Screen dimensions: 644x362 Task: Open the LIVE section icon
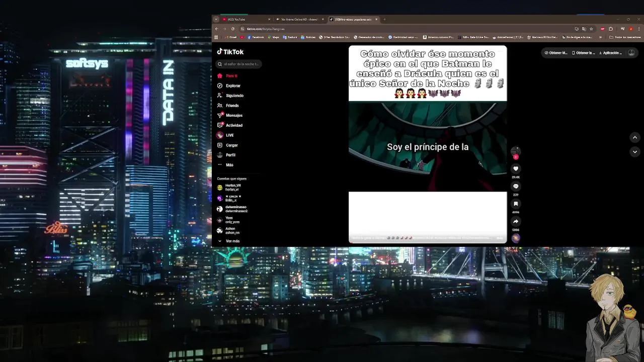point(220,135)
